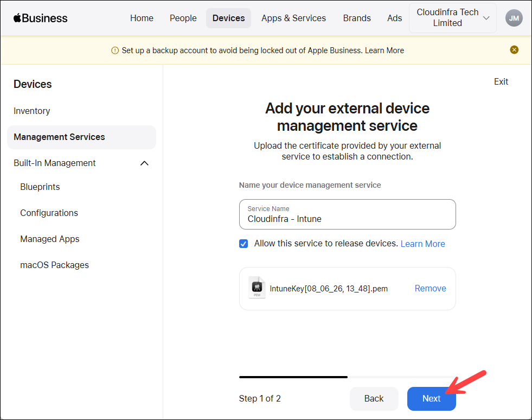
Task: Open Inventory in the sidebar
Action: click(31, 111)
